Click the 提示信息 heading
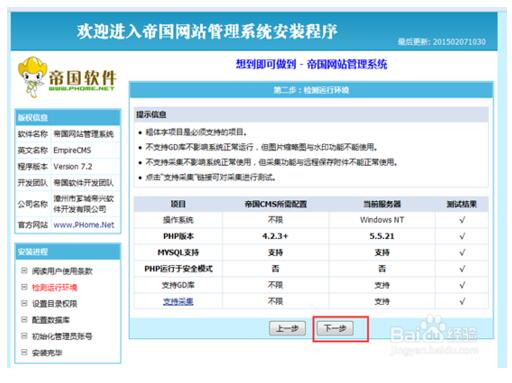512x383 pixels. coord(151,115)
